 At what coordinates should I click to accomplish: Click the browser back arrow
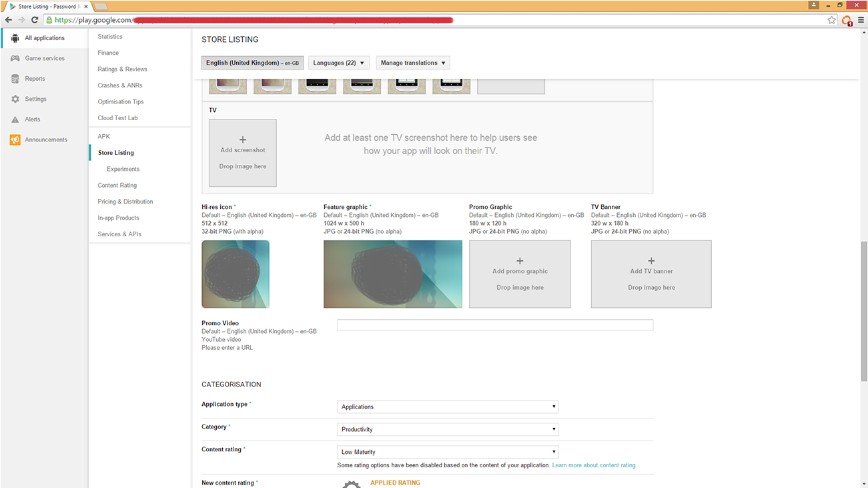pyautogui.click(x=9, y=20)
